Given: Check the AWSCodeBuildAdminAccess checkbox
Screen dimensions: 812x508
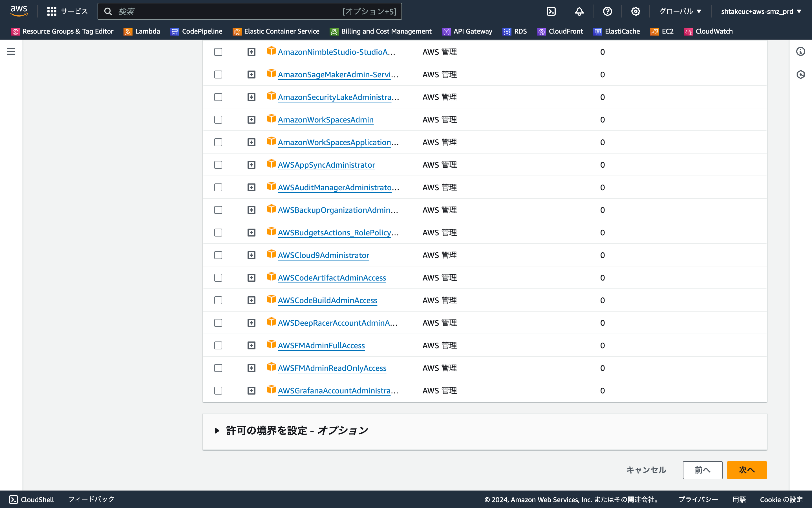Looking at the screenshot, I should [218, 300].
